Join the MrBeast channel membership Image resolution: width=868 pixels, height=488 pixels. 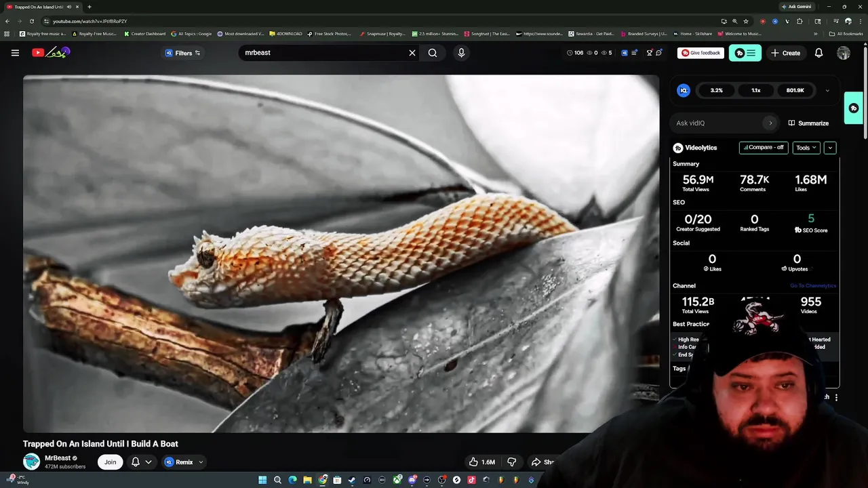[x=110, y=462]
